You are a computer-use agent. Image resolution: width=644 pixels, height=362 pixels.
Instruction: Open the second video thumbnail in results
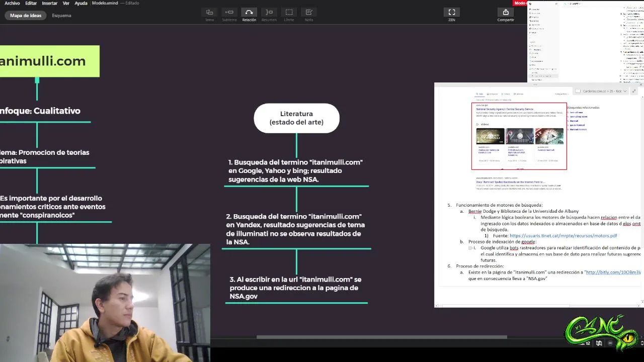coord(520,136)
